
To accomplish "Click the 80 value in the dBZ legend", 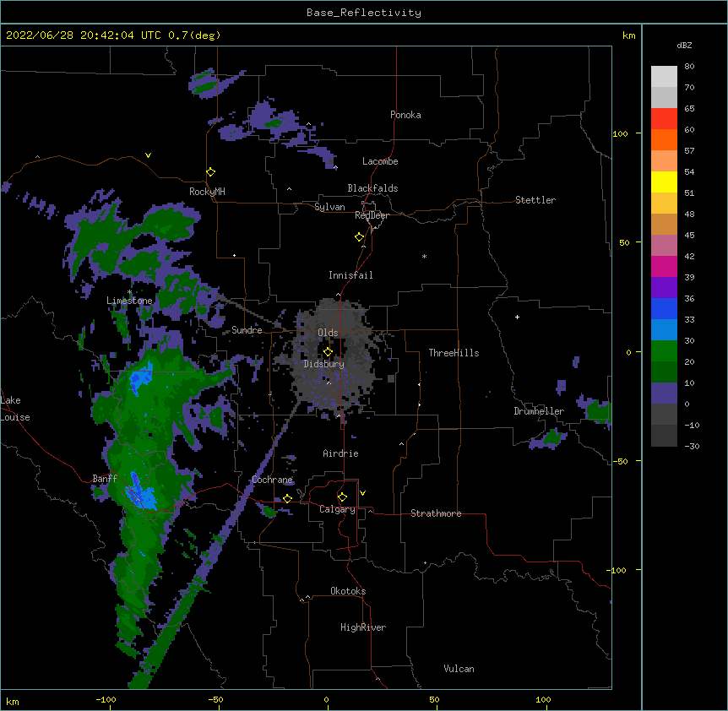I will click(689, 67).
